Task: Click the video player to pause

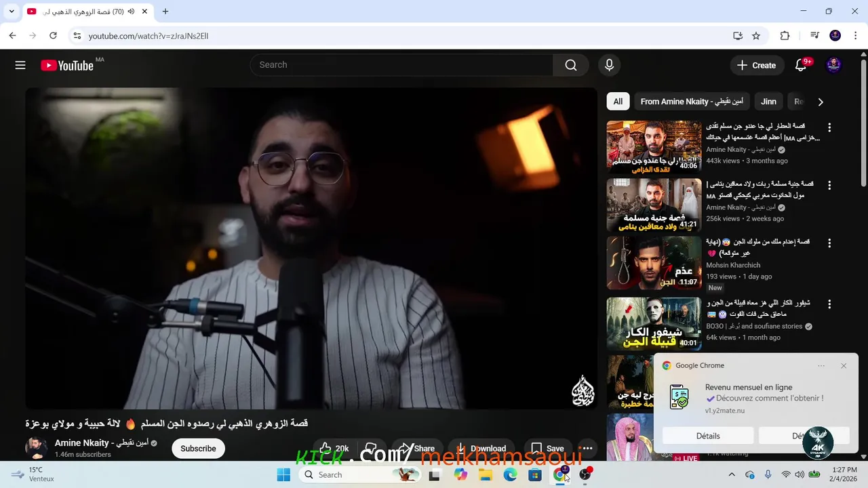Action: [x=311, y=248]
